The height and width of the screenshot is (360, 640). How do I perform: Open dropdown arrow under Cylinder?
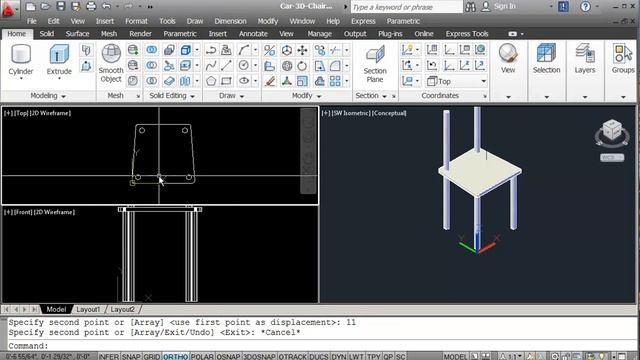pyautogui.click(x=20, y=78)
